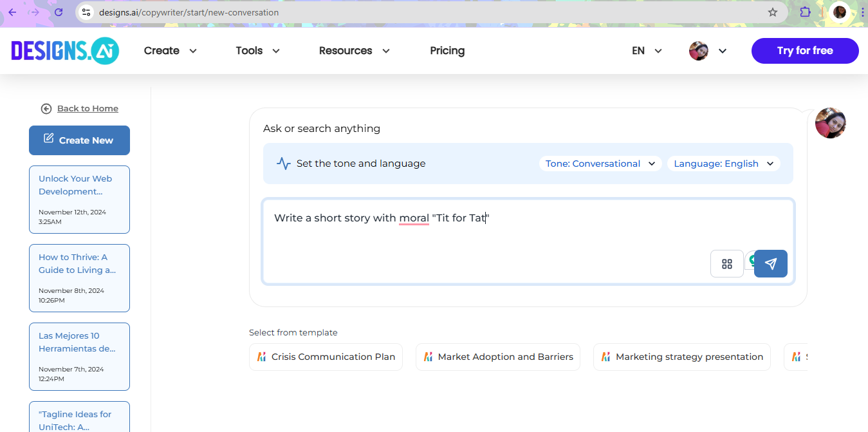
Task: Open the Tools menu
Action: click(257, 50)
